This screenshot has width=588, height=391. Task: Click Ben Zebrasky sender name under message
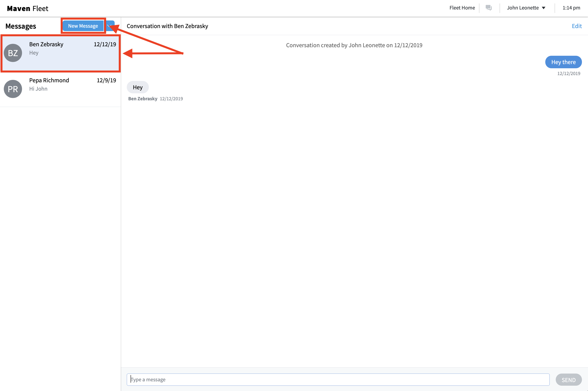coord(143,99)
